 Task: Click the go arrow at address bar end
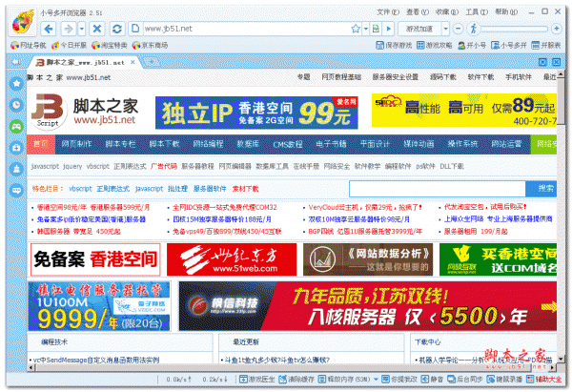tap(389, 29)
